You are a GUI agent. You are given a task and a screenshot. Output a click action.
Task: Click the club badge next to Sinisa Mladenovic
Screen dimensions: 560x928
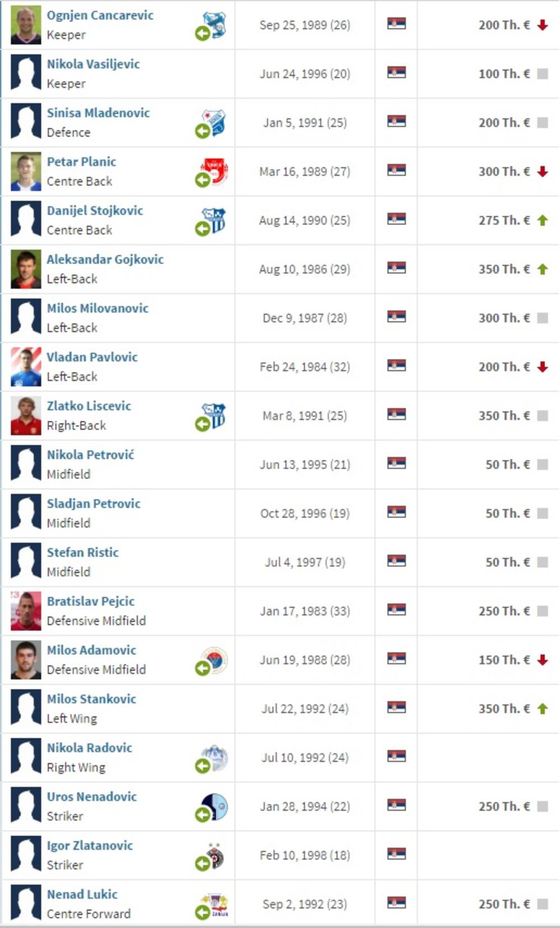[214, 122]
